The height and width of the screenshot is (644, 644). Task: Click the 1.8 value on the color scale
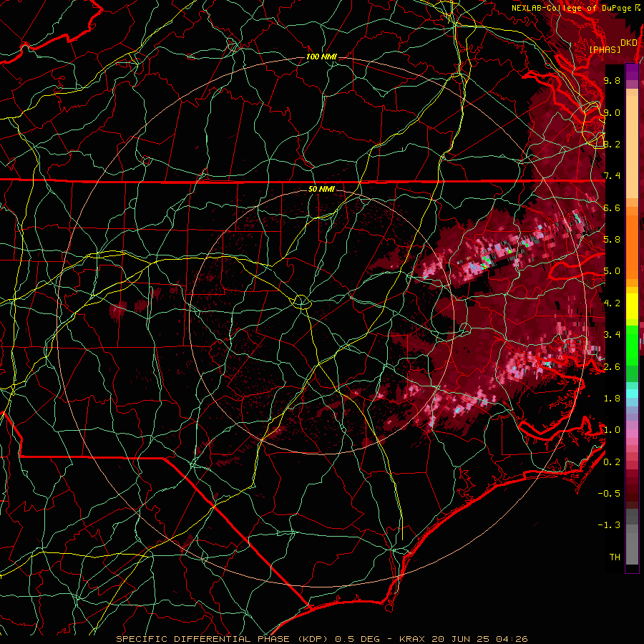point(612,399)
